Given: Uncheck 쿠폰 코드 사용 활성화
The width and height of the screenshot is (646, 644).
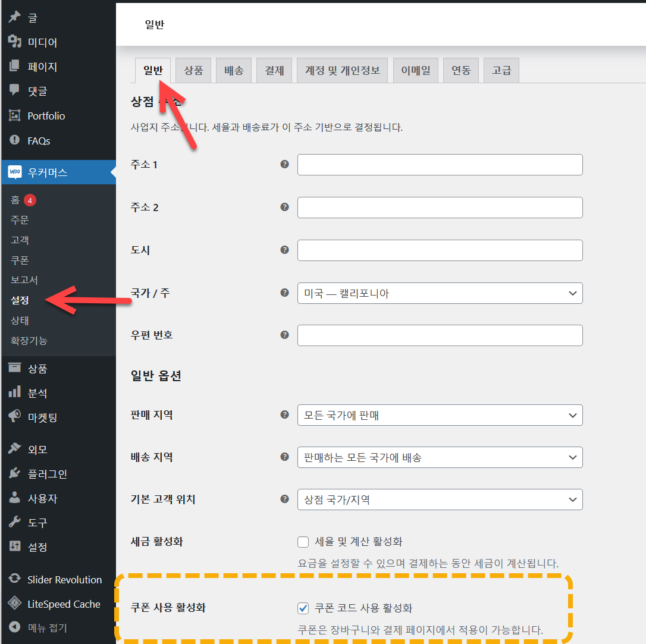Looking at the screenshot, I should 303,608.
